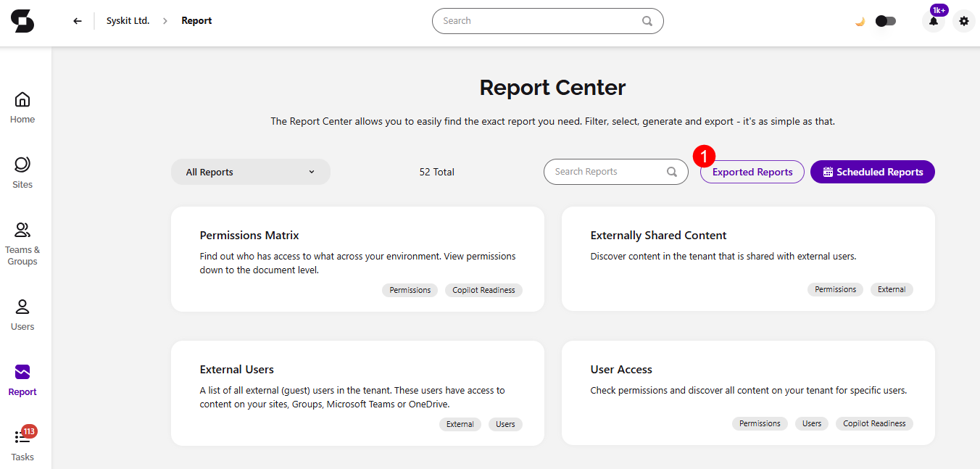Click Copilot Readiness tag on Permissions Matrix card
The height and width of the screenshot is (469, 980).
pyautogui.click(x=483, y=290)
